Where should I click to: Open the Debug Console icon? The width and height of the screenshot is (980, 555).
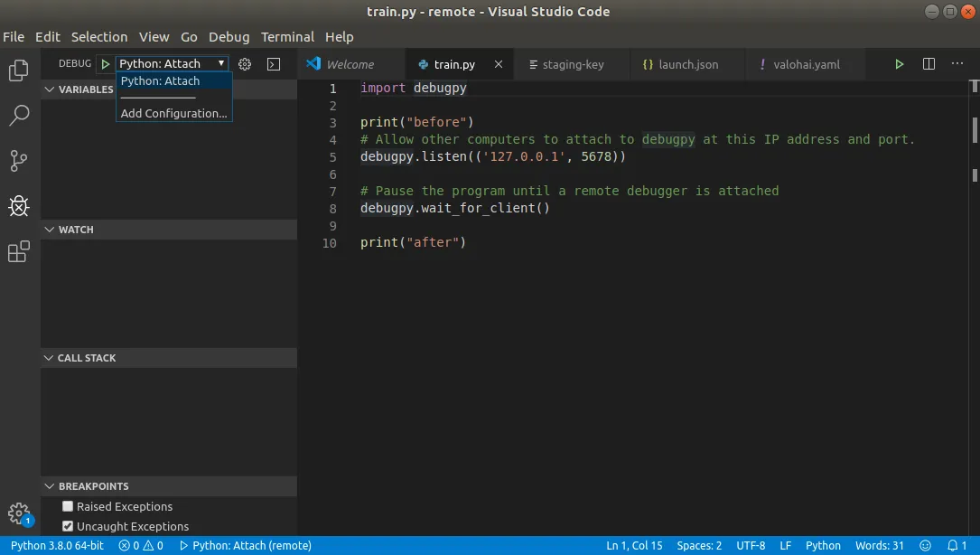tap(274, 64)
